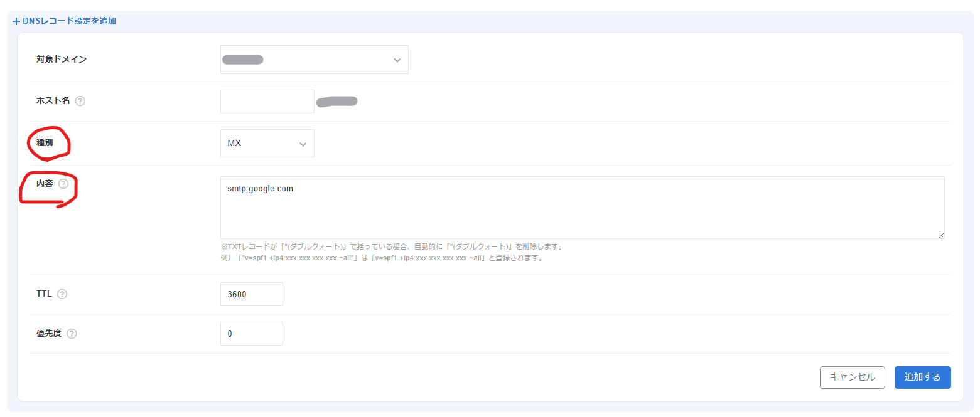This screenshot has width=980, height=417.
Task: Click the DNSレコード設定を追加 link
Action: click(69, 21)
